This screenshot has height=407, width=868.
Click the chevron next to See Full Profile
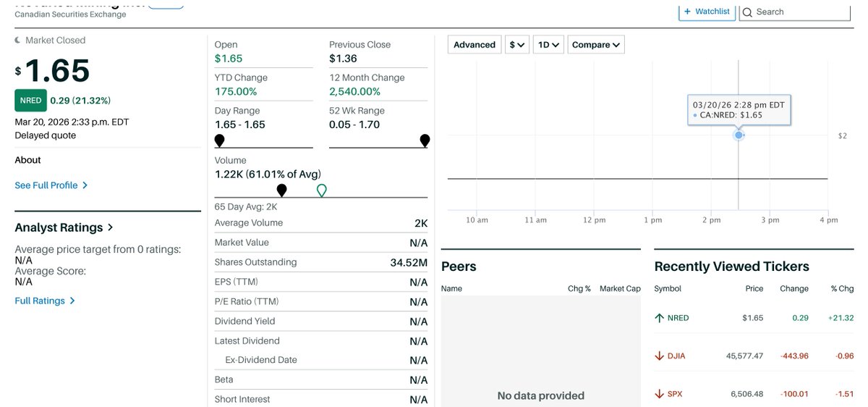(x=85, y=185)
